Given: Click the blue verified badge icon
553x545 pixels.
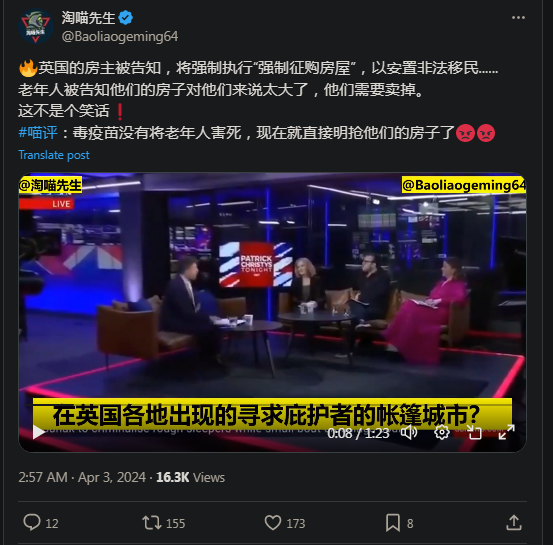Looking at the screenshot, I should point(126,18).
